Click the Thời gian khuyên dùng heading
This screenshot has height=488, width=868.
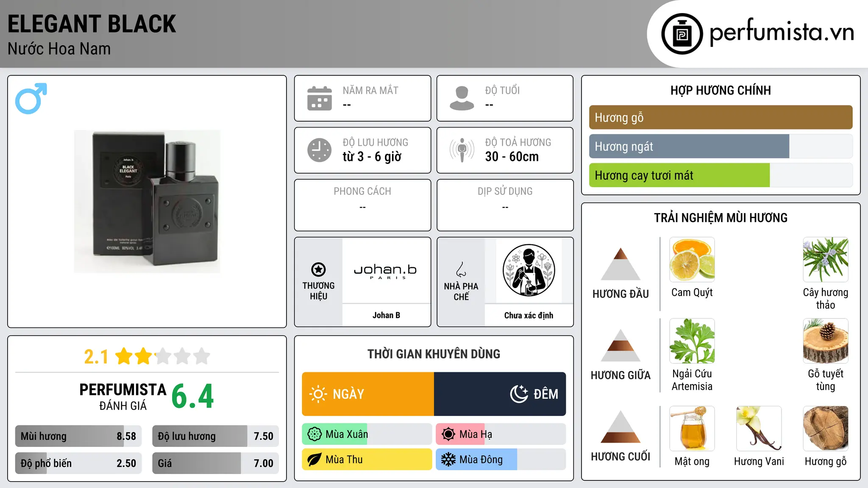tap(434, 354)
